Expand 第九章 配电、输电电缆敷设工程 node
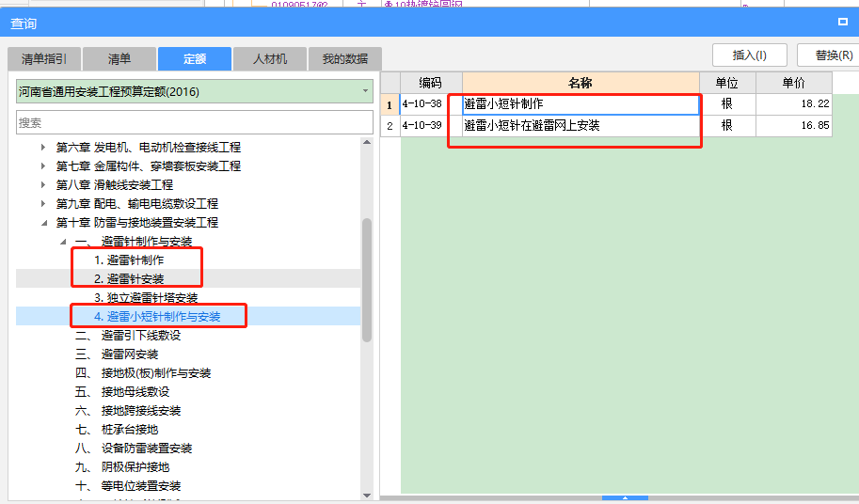Screen dimensions: 859x504 pyautogui.click(x=43, y=203)
